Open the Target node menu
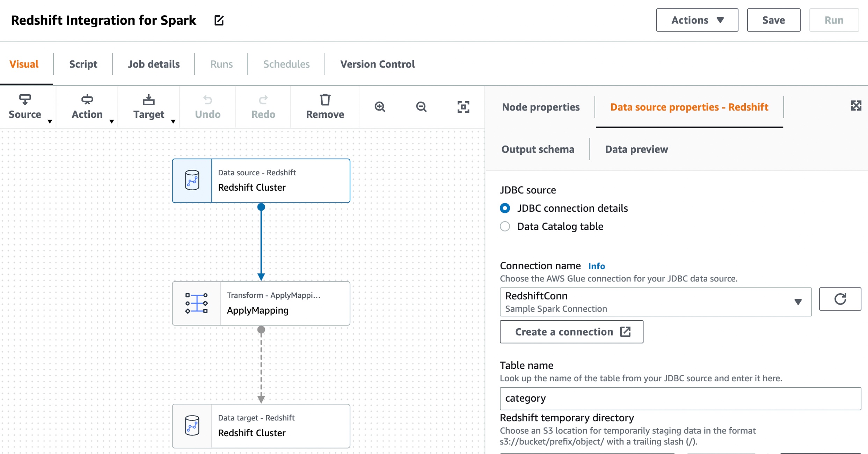The width and height of the screenshot is (868, 454). point(148,107)
